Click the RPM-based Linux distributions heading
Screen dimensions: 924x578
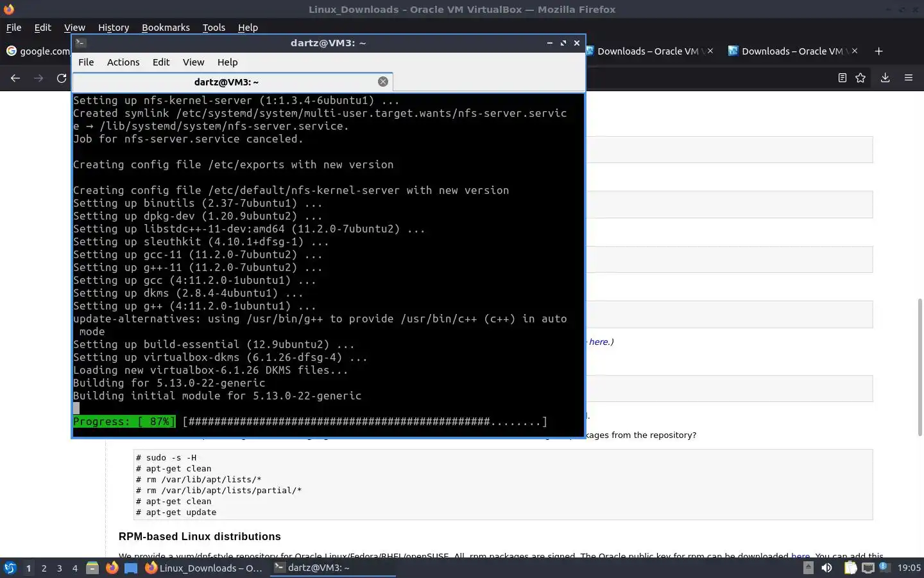200,536
